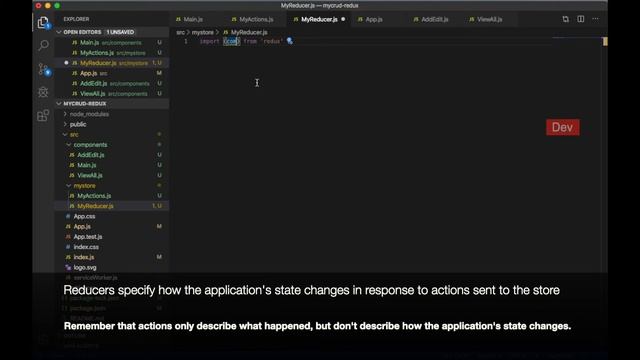Screen dimensions: 640x360
Task: Click the 'redux' string in the import line
Action: coord(271,41)
